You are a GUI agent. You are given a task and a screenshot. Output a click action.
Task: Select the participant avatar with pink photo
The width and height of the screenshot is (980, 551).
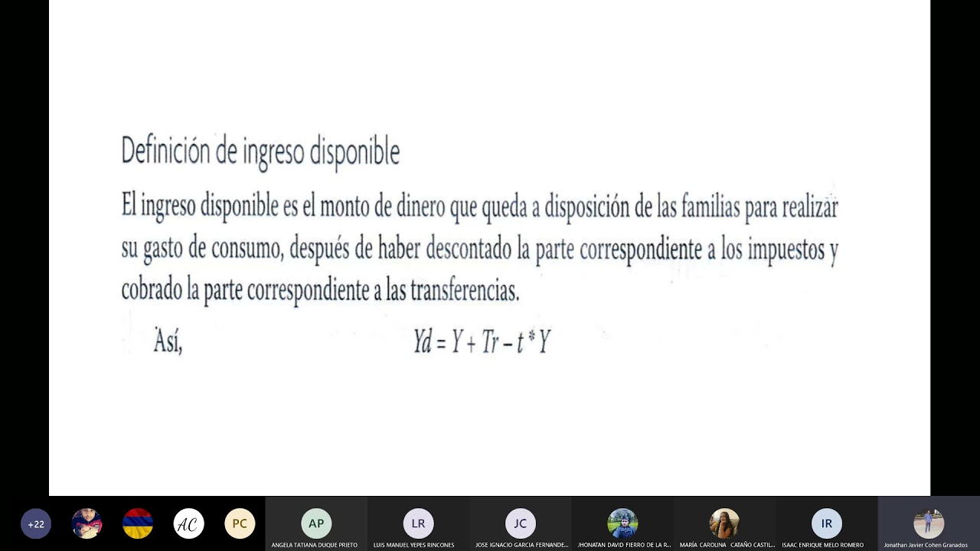click(x=87, y=524)
